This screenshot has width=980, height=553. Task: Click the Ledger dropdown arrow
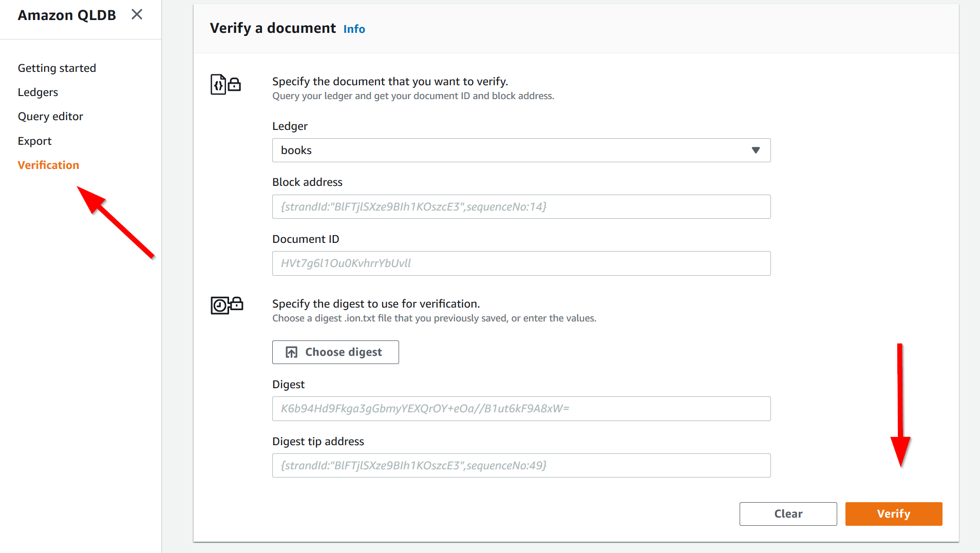pos(756,150)
